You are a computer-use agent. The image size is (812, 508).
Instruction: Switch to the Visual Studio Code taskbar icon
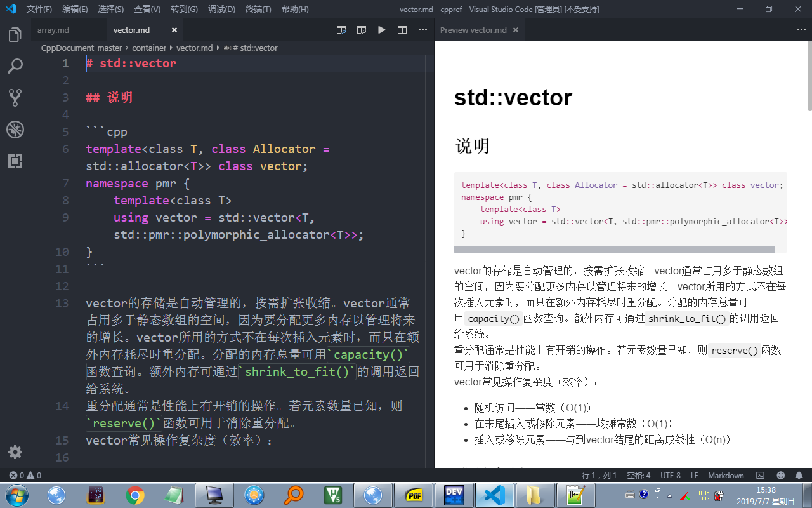pyautogui.click(x=494, y=495)
